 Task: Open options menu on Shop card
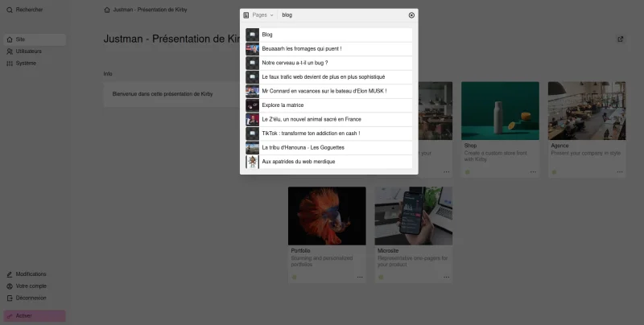pos(533,172)
